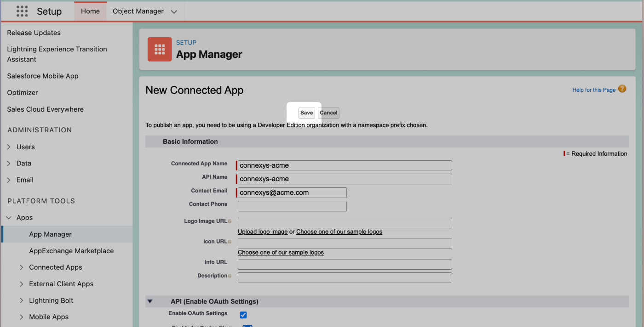Click the Icon URL input field
Viewport: 644px width, 328px height.
[x=345, y=243]
